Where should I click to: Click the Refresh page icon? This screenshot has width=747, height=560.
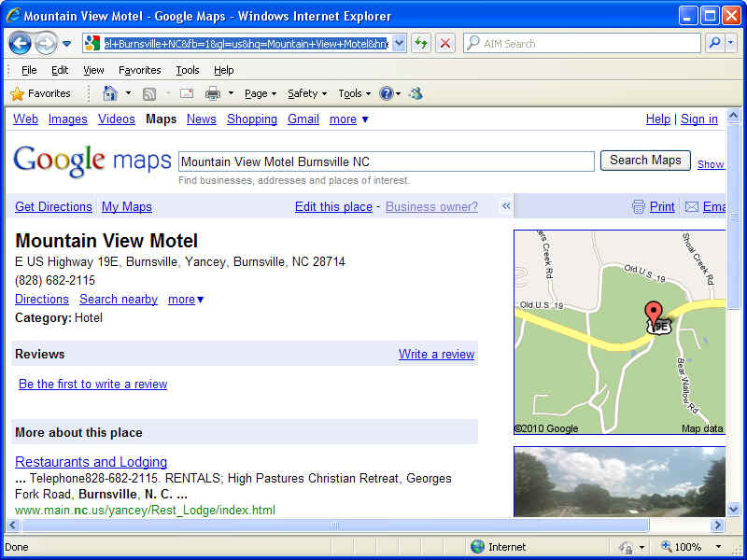pyautogui.click(x=421, y=43)
